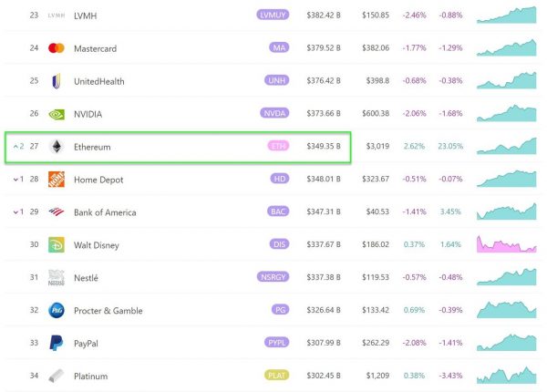The height and width of the screenshot is (392, 547).
Task: Click the NVDA ticker badge
Action: coord(274,113)
